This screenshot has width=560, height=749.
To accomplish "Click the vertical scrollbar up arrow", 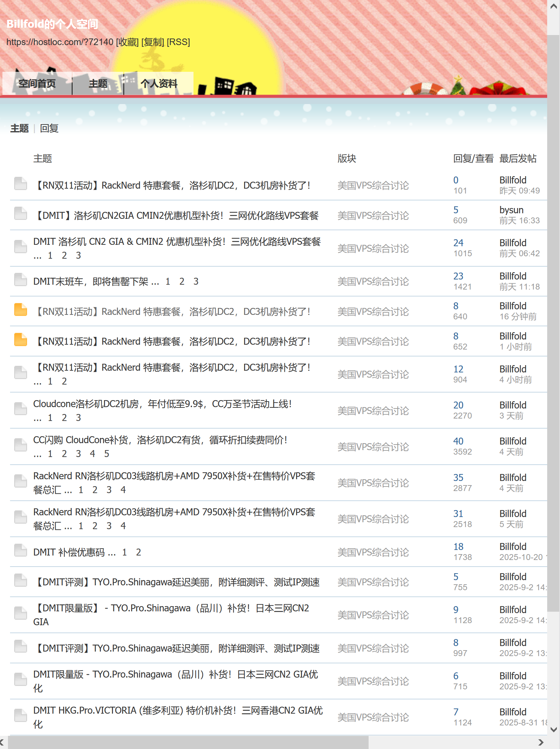I will (554, 6).
